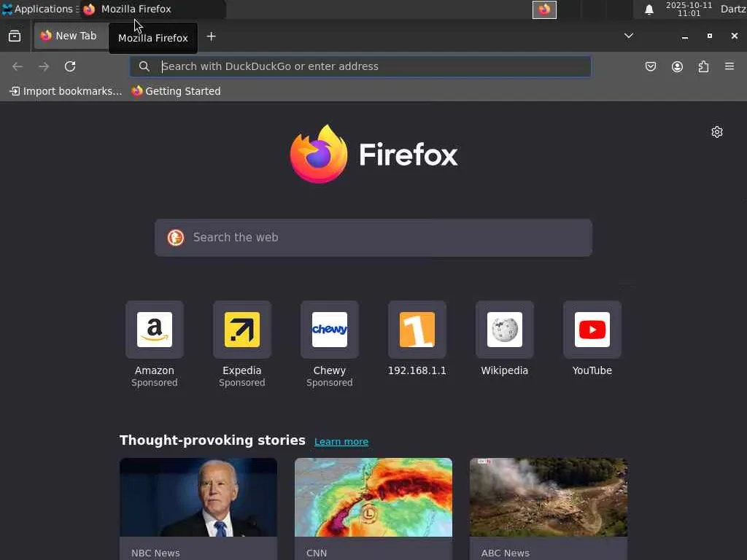
Task: Open the hamburger application menu
Action: coord(729,66)
